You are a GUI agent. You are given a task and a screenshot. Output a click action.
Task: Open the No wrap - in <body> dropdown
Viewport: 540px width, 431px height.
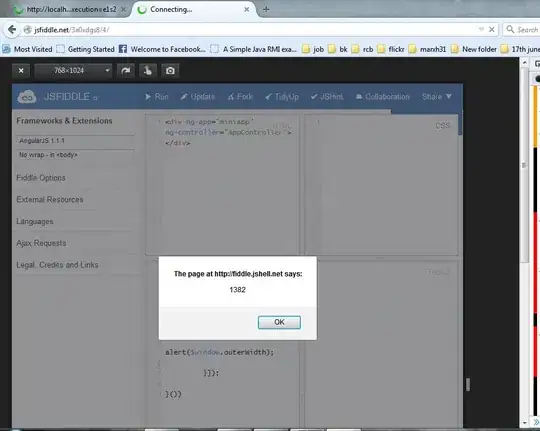75,155
